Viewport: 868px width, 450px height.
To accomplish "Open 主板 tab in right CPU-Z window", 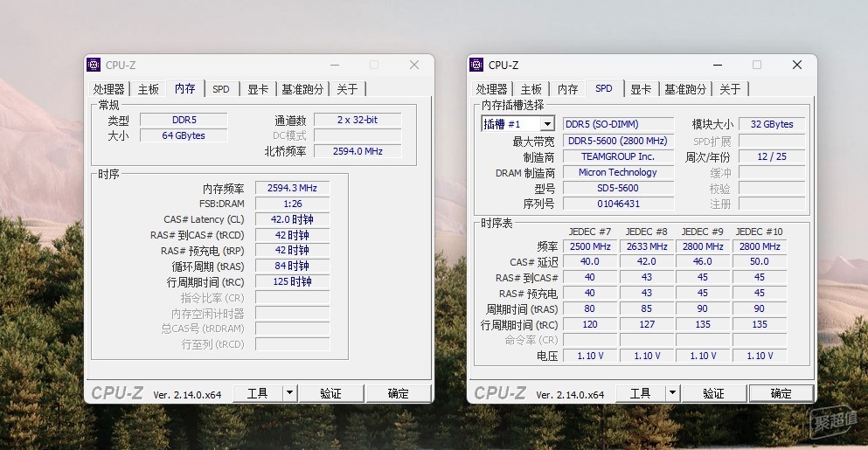I will pos(531,89).
